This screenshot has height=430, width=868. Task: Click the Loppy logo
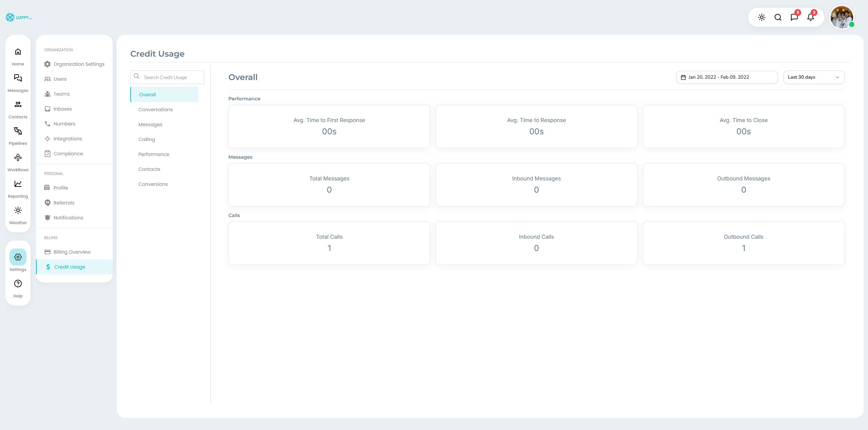[x=19, y=17]
